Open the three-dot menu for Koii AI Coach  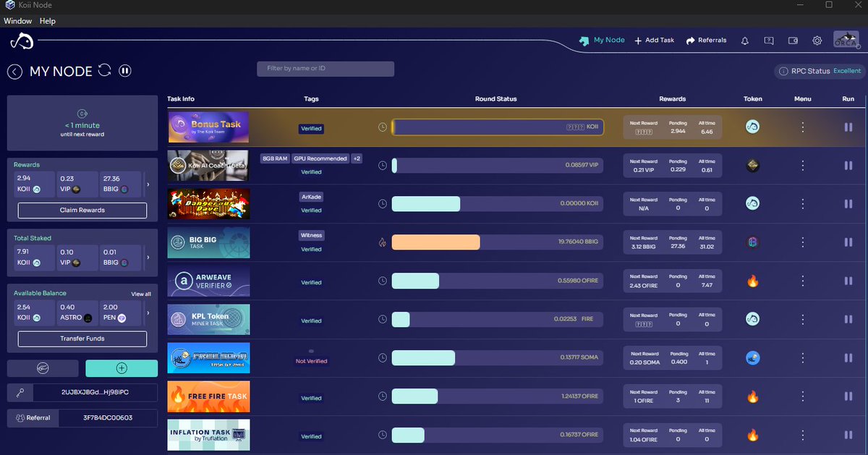click(x=803, y=166)
